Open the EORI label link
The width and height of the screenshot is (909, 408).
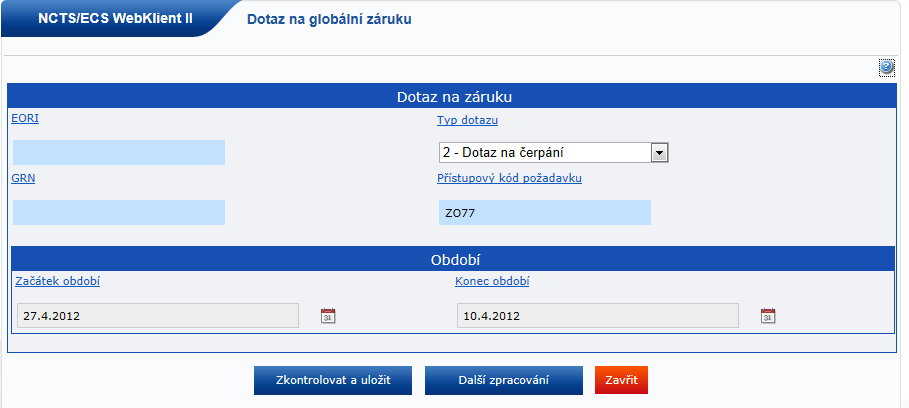(25, 119)
